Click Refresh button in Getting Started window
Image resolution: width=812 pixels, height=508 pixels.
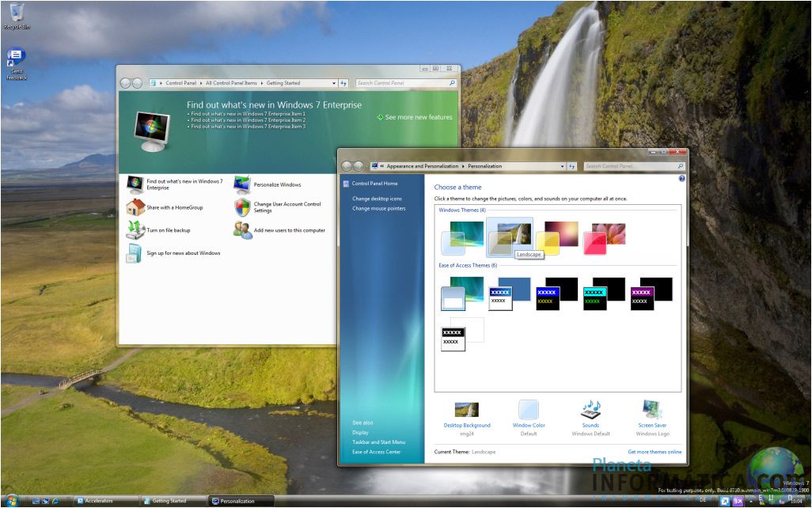pyautogui.click(x=343, y=83)
